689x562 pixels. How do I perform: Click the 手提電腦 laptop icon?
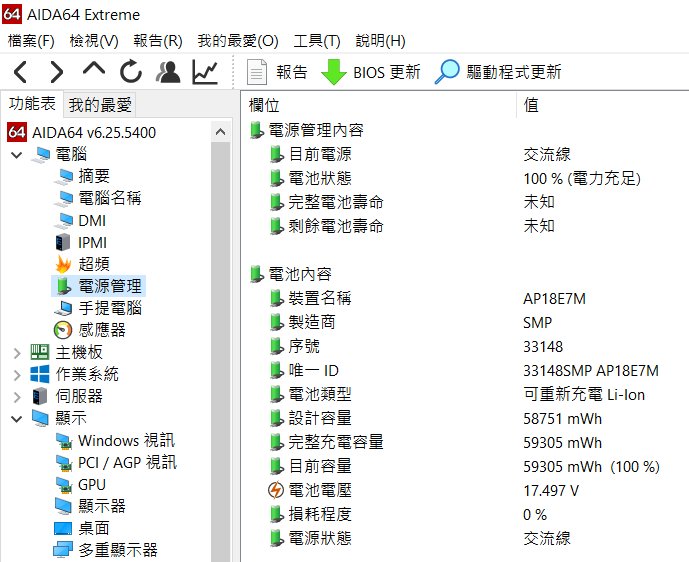[x=64, y=308]
